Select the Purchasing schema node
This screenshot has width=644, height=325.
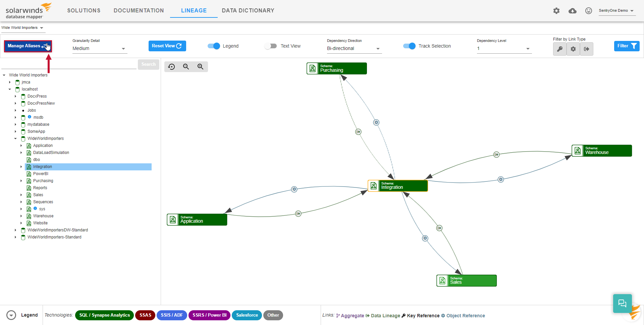point(336,68)
